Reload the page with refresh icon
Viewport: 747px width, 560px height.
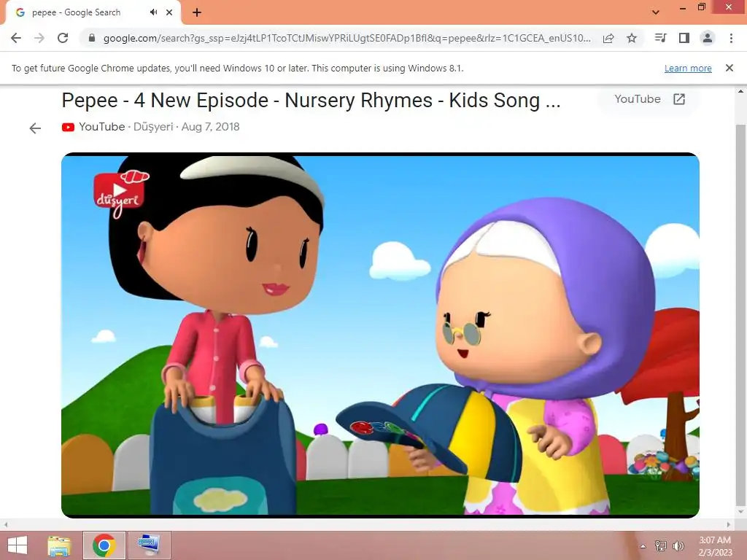(63, 38)
